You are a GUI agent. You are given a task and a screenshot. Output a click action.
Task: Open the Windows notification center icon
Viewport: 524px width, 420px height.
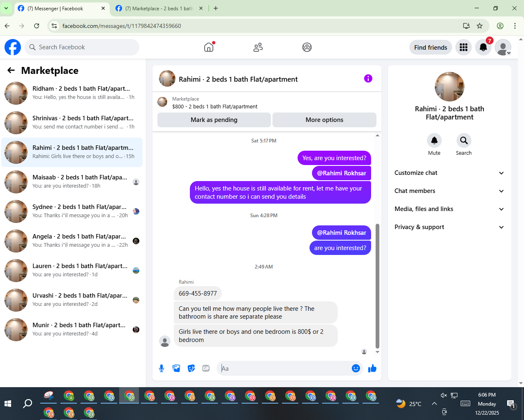pyautogui.click(x=511, y=404)
